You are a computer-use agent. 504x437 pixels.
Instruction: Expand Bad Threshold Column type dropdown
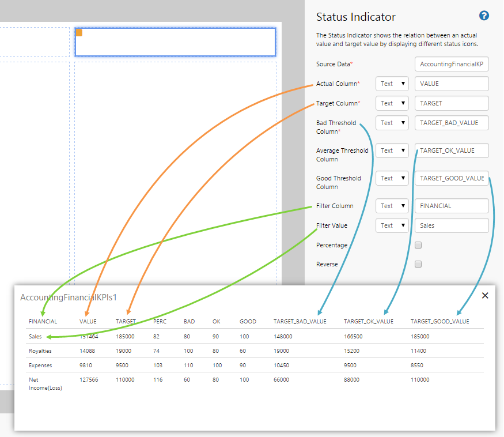point(392,123)
